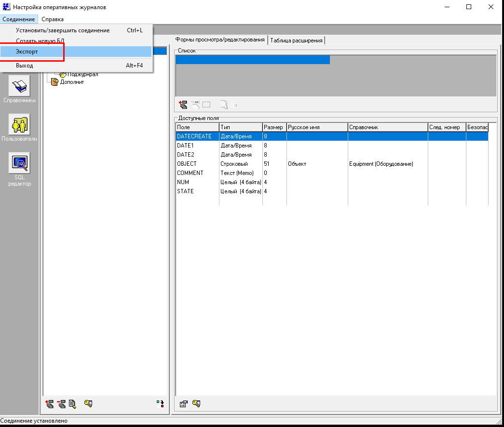Image resolution: width=504 pixels, height=427 pixels.
Task: Click the key icon below fields table
Action: tap(196, 404)
